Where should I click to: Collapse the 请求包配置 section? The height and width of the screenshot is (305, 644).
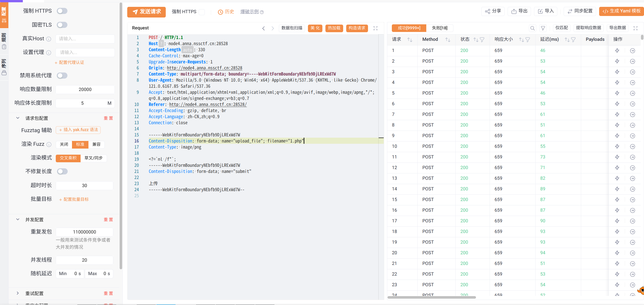tap(18, 118)
